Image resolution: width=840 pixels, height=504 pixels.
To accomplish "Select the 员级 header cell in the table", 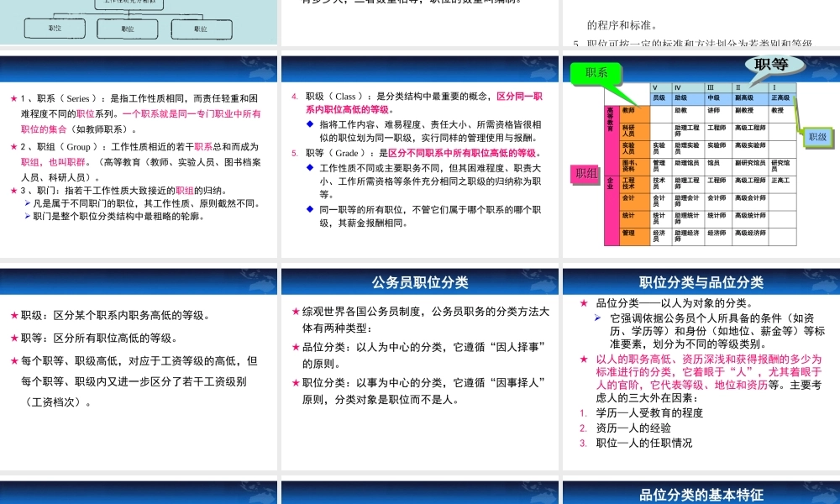I will coord(659,98).
